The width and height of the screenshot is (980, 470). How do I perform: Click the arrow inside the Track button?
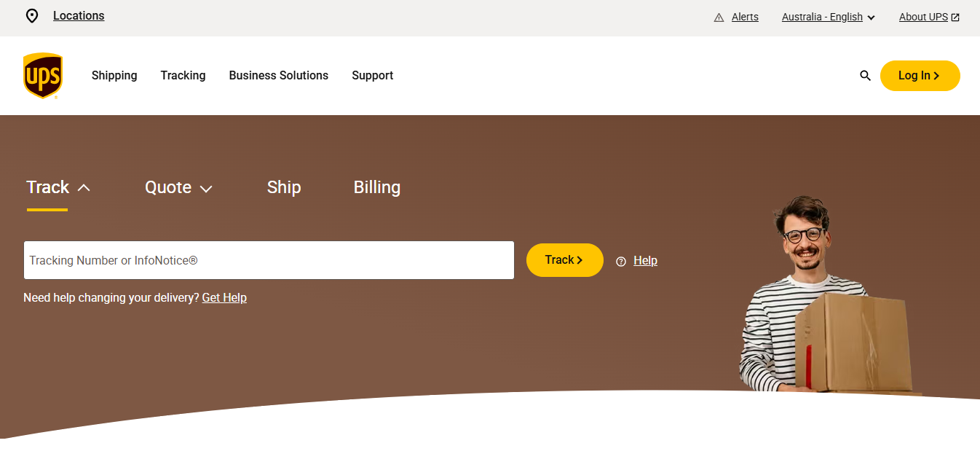tap(578, 259)
